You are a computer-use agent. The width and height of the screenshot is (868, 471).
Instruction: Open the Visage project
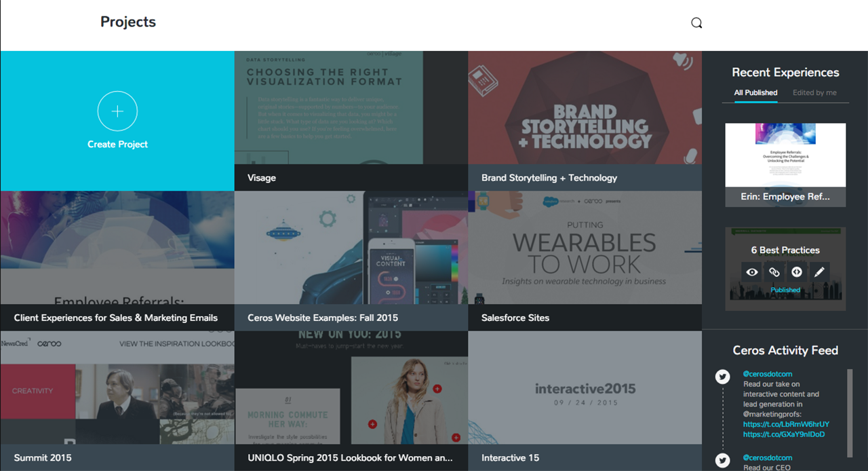coord(351,121)
